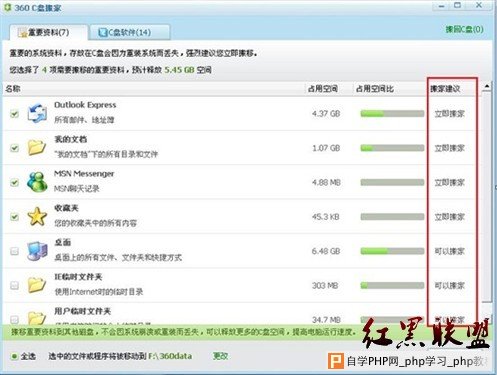497x375 pixels.
Task: Switch to the C盘软件(14) tab
Action: pos(130,32)
